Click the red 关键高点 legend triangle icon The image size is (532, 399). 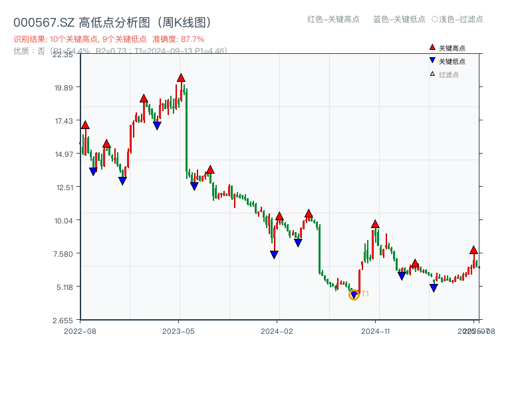[432, 47]
